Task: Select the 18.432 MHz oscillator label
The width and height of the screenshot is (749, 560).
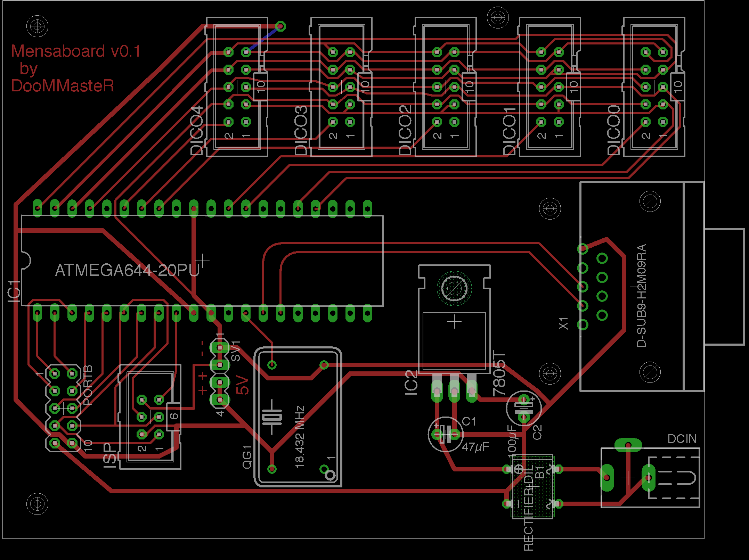Action: pos(300,437)
